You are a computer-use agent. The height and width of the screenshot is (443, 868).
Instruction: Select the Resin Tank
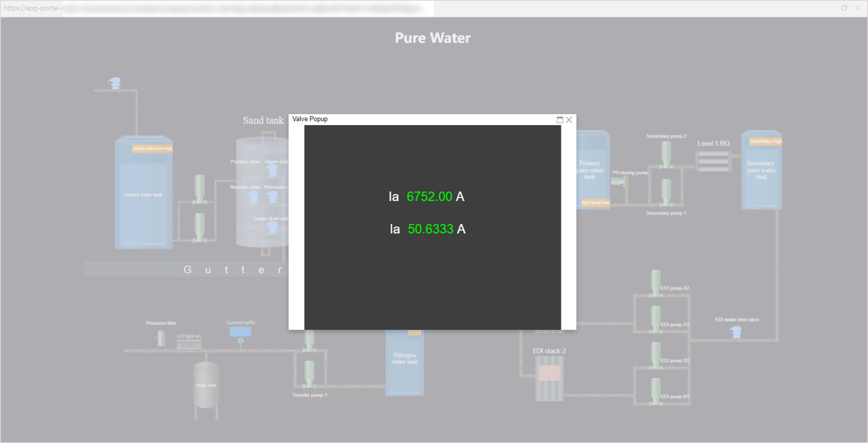pos(206,385)
